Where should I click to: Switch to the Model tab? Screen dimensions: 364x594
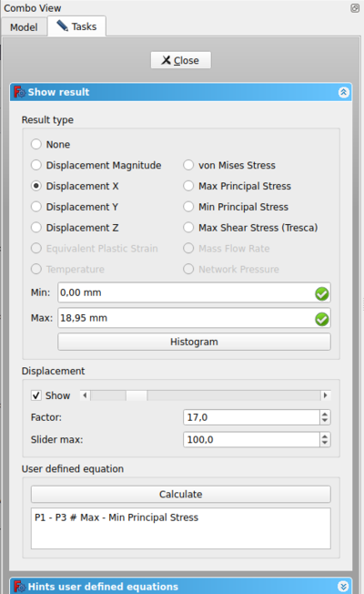coord(24,27)
